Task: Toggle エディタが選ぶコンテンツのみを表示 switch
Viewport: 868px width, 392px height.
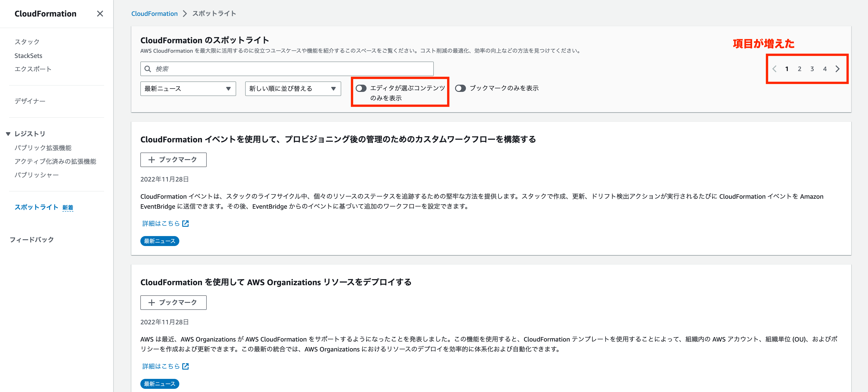Action: 361,88
